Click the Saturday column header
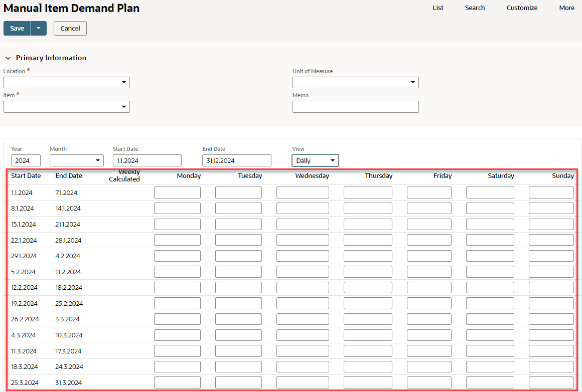Image resolution: width=582 pixels, height=392 pixels. point(501,176)
